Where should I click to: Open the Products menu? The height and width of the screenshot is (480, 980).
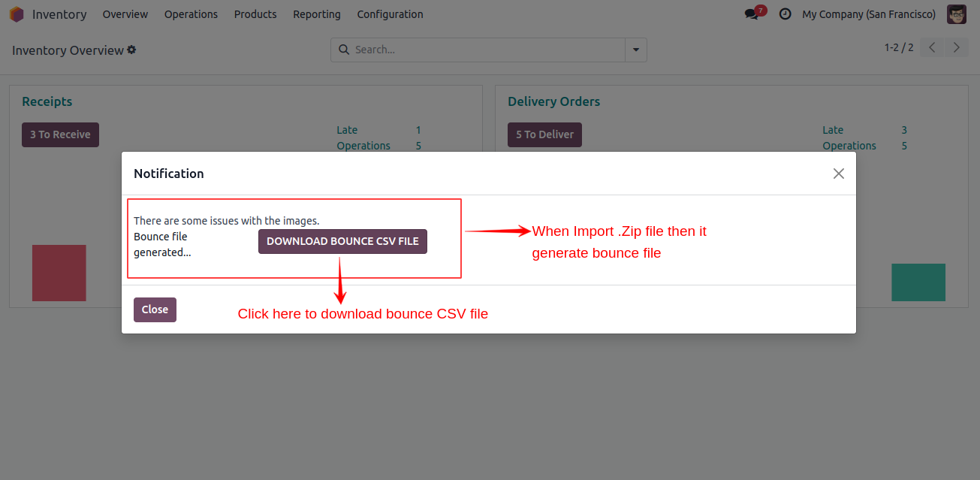click(x=255, y=14)
